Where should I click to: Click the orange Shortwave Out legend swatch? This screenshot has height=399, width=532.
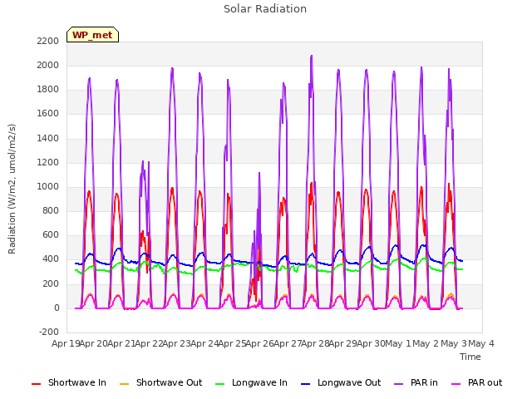[124, 384]
